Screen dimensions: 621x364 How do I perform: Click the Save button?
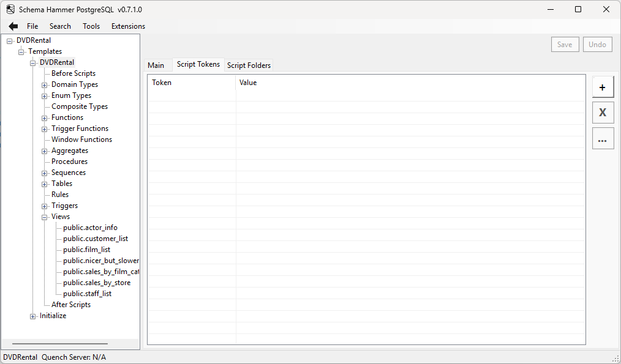(x=565, y=44)
